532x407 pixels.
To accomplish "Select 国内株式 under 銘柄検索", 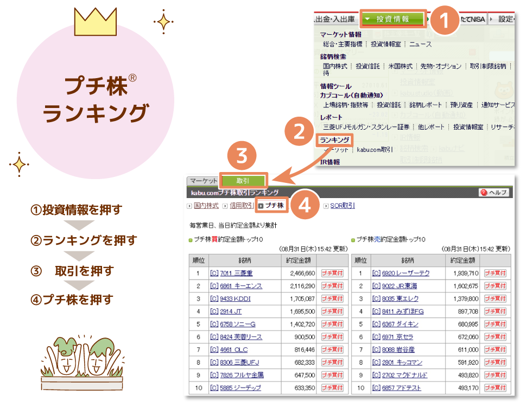I will point(335,66).
